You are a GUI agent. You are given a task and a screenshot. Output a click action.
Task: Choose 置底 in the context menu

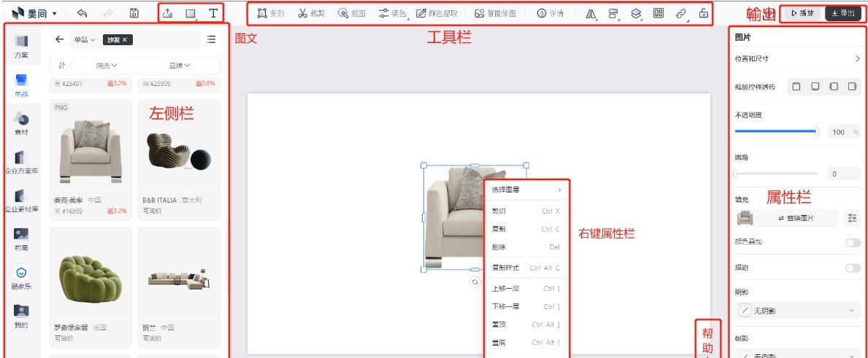click(526, 343)
